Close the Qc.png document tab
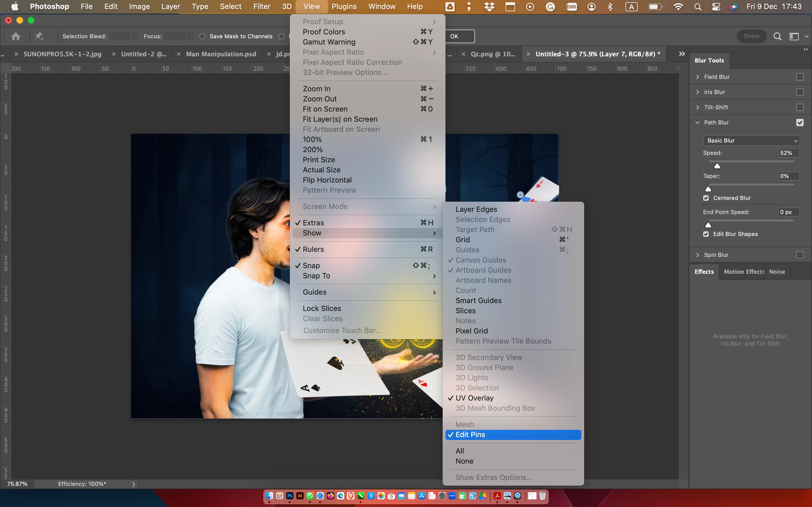 pyautogui.click(x=464, y=54)
